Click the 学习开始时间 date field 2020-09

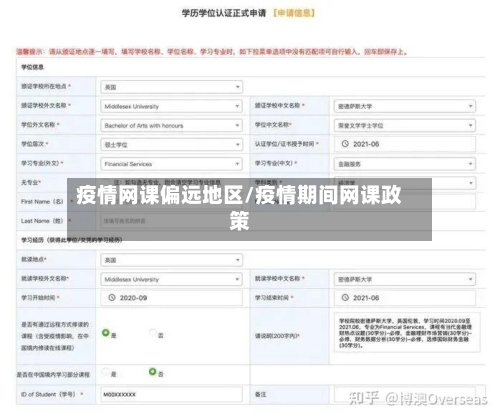click(x=171, y=298)
